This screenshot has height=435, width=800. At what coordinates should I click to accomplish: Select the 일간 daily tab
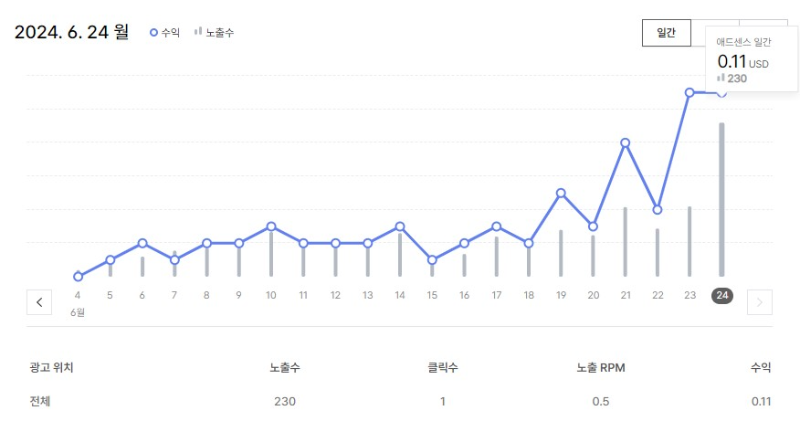click(666, 33)
